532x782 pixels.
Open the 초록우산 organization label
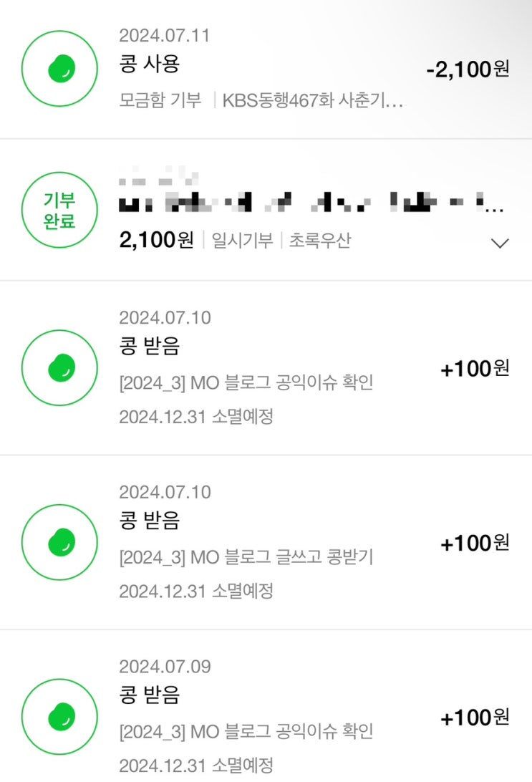(320, 241)
